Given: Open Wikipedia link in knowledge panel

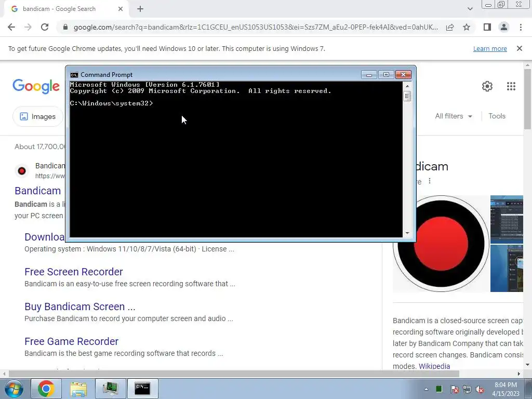Looking at the screenshot, I should tap(434, 366).
